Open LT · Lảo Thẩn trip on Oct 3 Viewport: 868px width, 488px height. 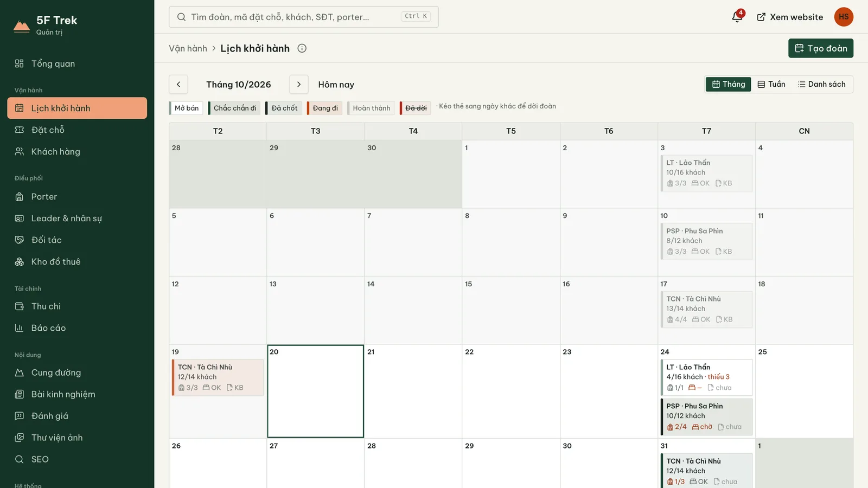point(706,173)
